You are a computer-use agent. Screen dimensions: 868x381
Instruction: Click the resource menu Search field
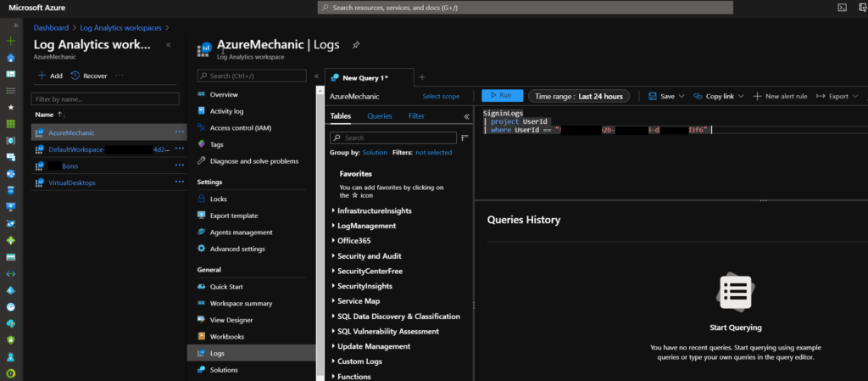(x=252, y=76)
